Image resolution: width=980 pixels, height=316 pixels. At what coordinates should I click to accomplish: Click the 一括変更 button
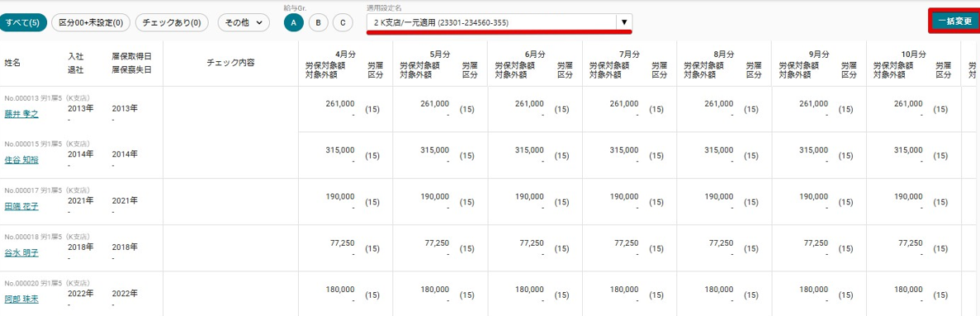954,21
